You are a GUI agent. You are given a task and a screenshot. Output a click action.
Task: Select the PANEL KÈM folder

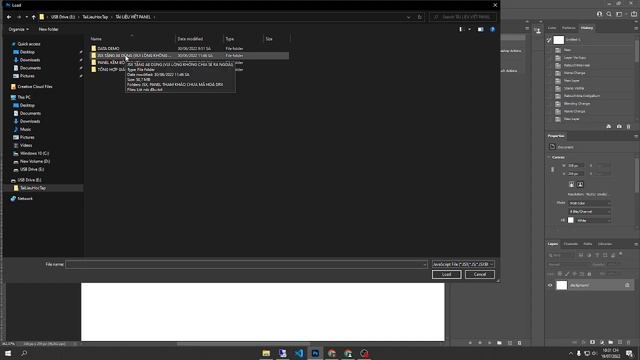pyautogui.click(x=108, y=62)
